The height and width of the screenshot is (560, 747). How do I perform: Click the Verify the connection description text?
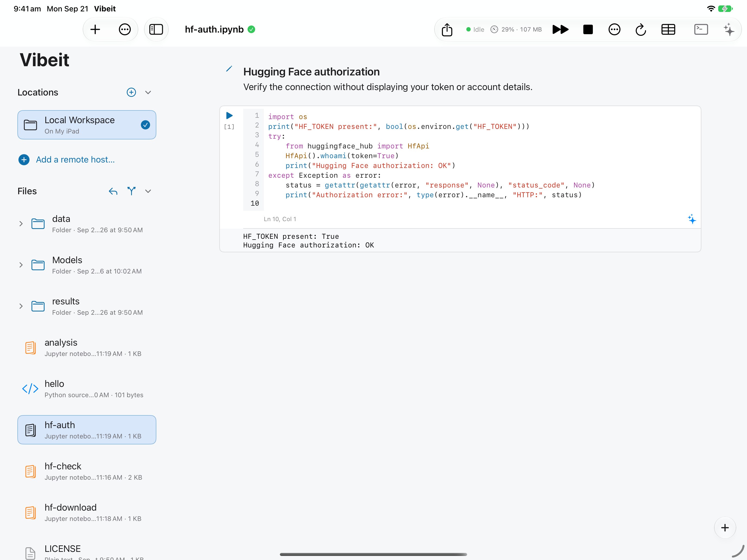[x=388, y=87]
